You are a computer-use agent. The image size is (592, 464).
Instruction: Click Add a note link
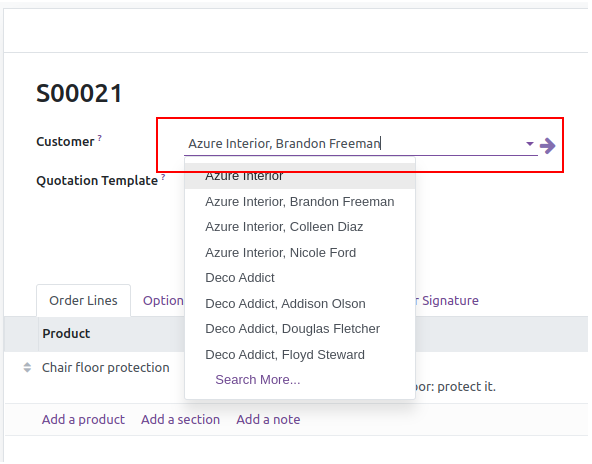[x=268, y=420]
